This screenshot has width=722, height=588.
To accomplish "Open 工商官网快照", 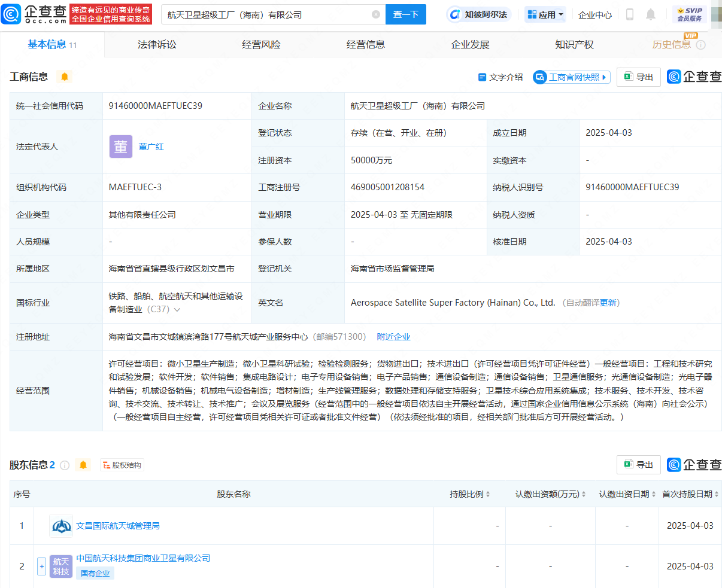I will (x=572, y=77).
